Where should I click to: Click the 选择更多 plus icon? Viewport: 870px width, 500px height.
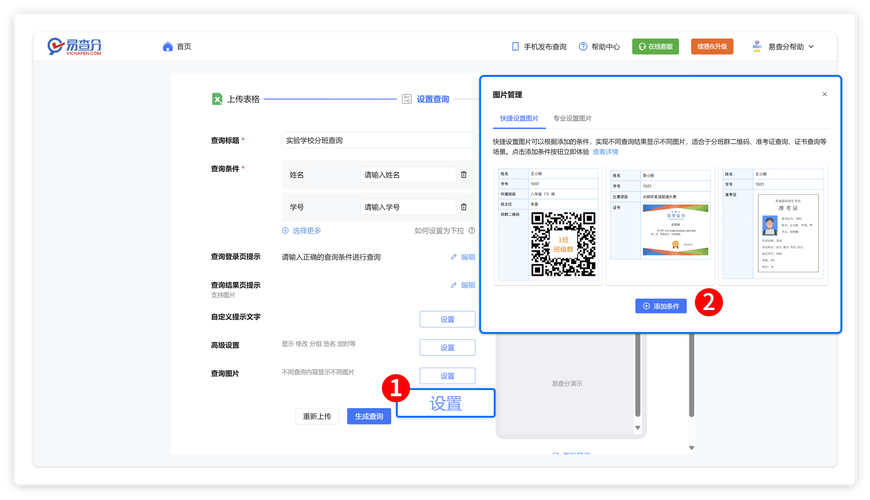285,230
